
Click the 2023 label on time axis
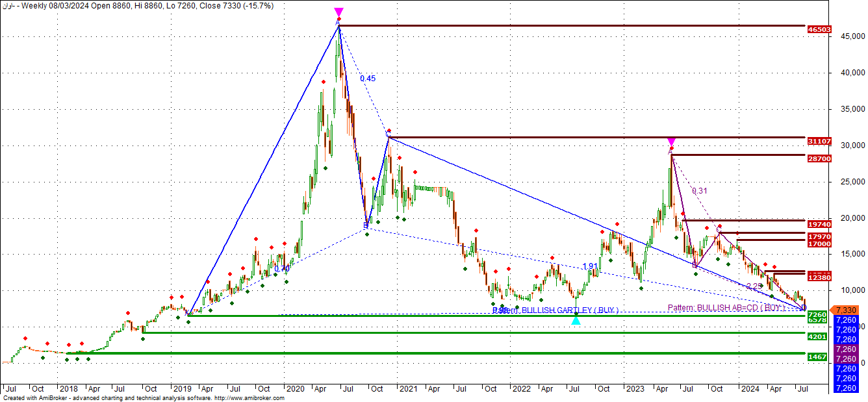click(634, 389)
